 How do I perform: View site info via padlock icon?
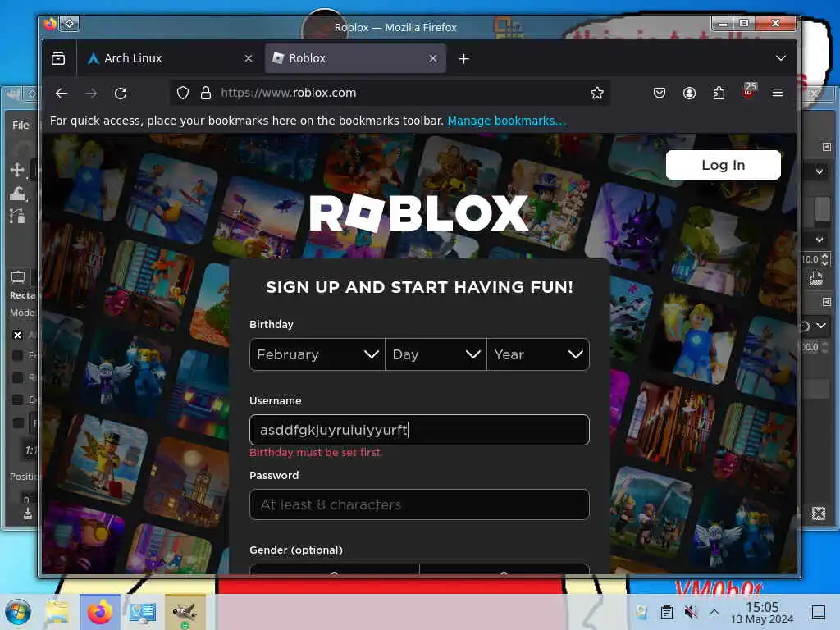(x=206, y=94)
